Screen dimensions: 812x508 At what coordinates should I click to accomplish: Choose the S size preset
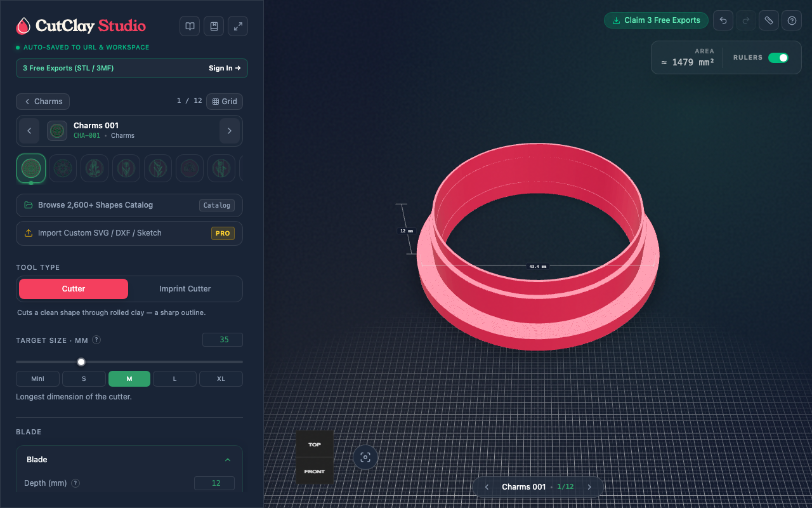pyautogui.click(x=84, y=379)
